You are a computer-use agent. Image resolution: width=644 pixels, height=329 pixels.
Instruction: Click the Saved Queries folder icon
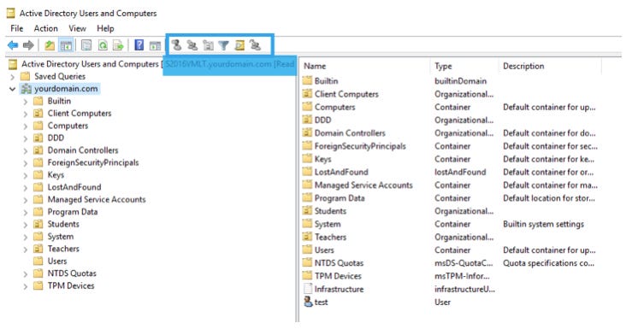click(x=25, y=76)
